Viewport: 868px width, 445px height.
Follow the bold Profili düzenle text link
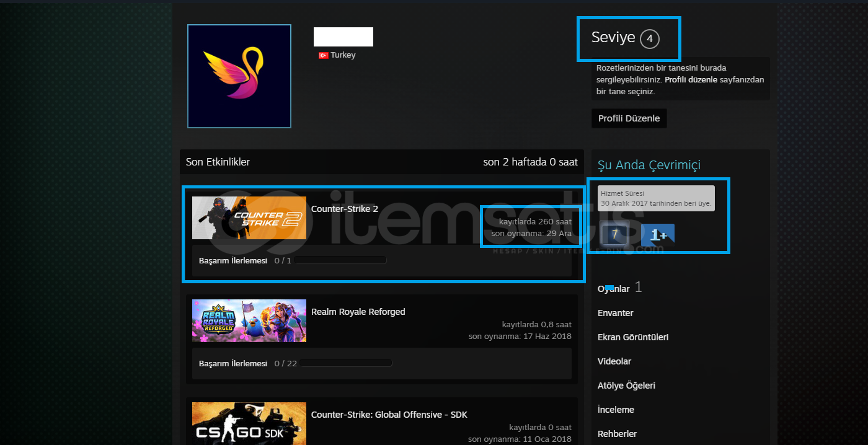[691, 80]
